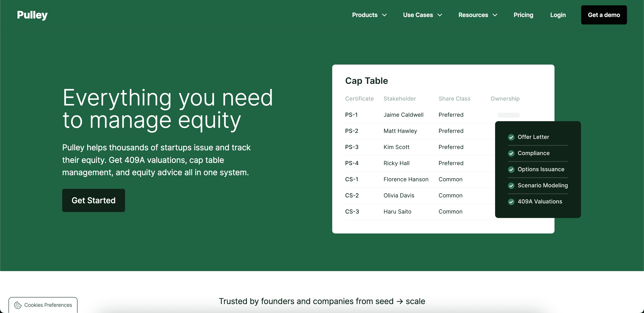Click the Login navigation item
Viewport: 644px width, 313px height.
tap(558, 15)
